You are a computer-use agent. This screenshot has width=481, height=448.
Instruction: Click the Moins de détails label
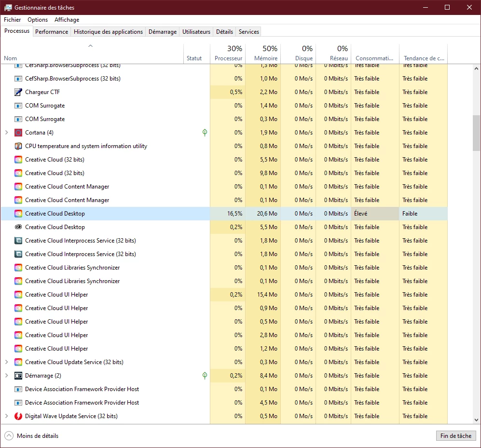38,436
